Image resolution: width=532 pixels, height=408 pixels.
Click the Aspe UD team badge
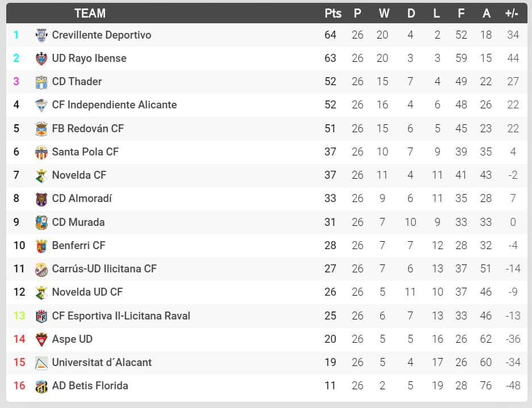(41, 339)
